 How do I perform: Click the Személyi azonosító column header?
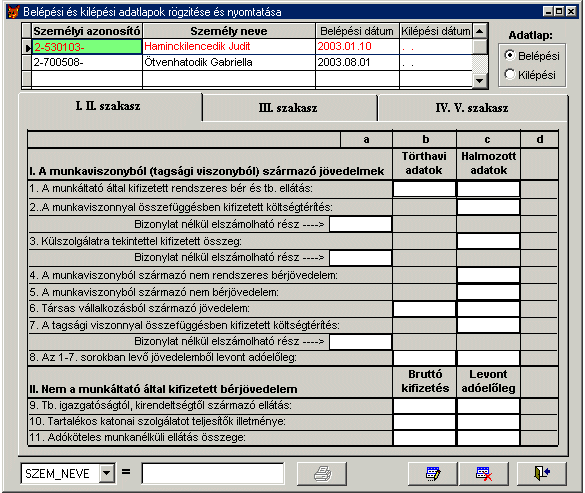click(x=87, y=31)
